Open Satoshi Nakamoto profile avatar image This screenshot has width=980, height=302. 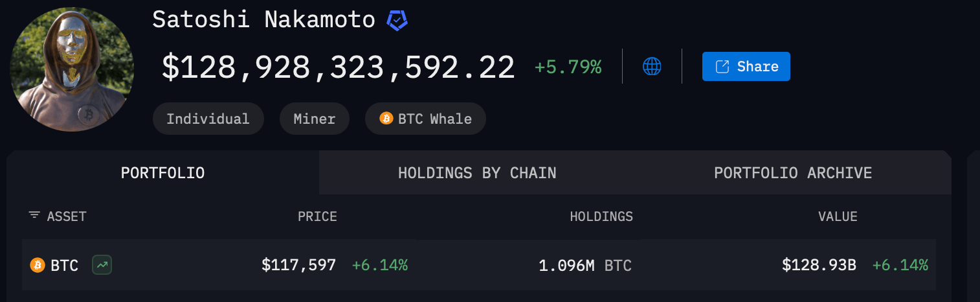click(x=71, y=68)
